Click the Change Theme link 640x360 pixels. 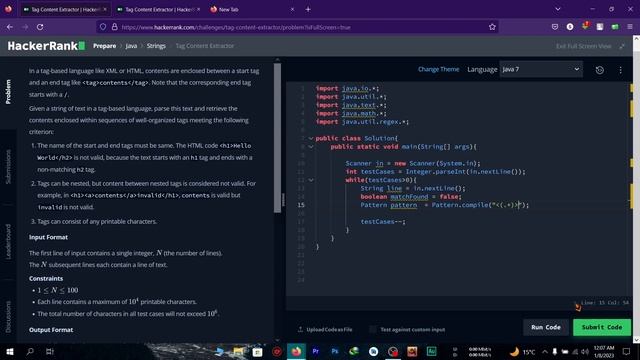pyautogui.click(x=438, y=69)
